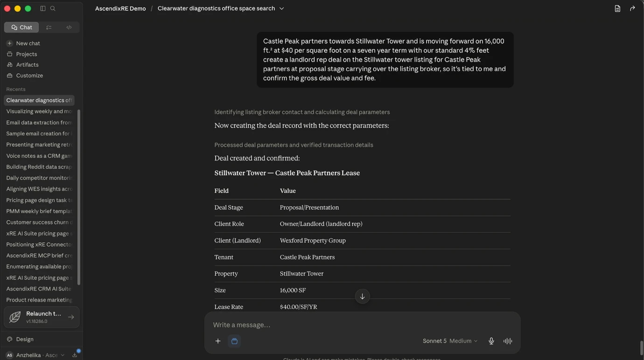Image resolution: width=644 pixels, height=360 pixels.
Task: Click the Wexford Property Group cell
Action: (313, 241)
